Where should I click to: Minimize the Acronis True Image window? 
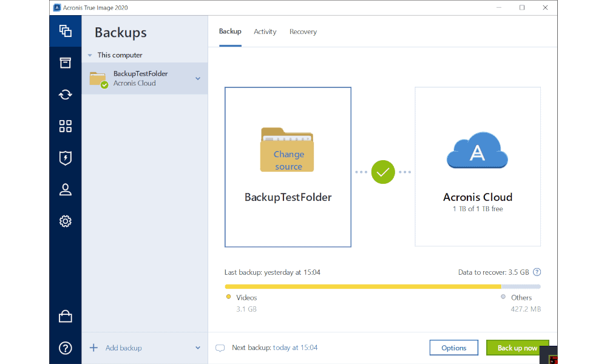point(499,8)
